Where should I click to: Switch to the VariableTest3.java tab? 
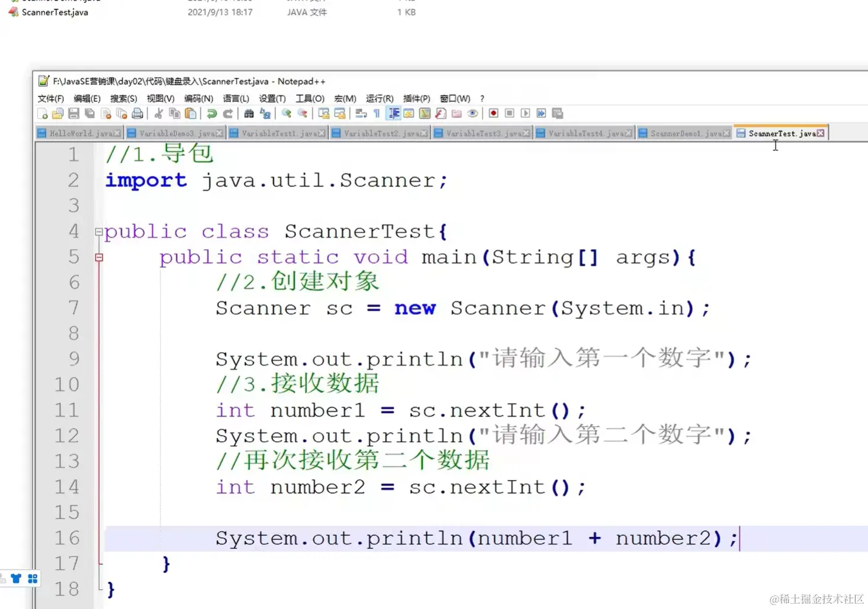point(484,134)
